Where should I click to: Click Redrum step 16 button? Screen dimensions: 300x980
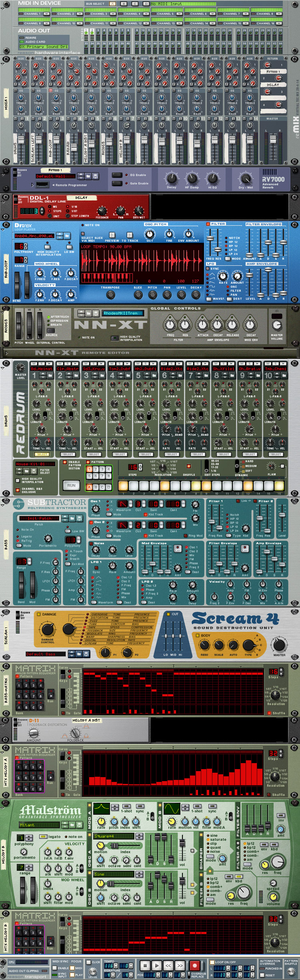(279, 485)
